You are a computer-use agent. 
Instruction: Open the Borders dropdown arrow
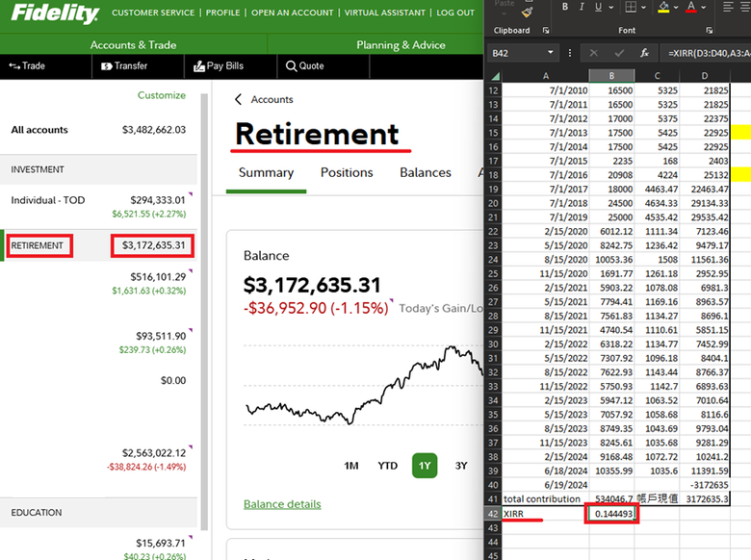tap(643, 7)
